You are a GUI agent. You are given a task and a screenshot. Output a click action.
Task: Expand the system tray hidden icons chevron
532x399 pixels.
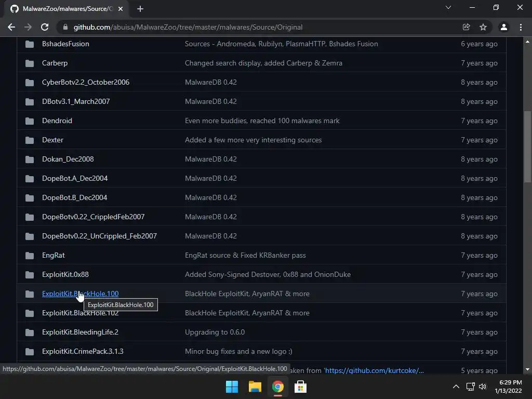click(456, 387)
